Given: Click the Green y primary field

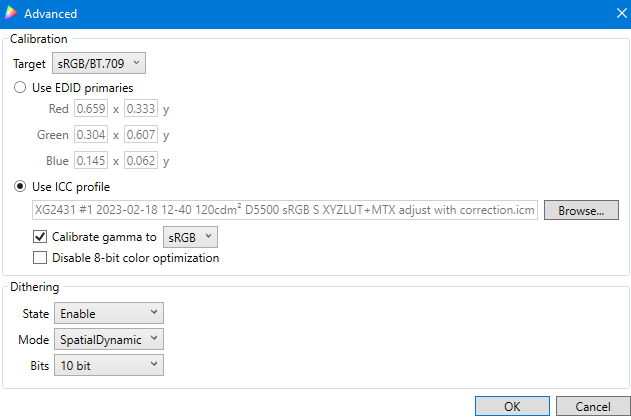Looking at the screenshot, I should pyautogui.click(x=141, y=135).
